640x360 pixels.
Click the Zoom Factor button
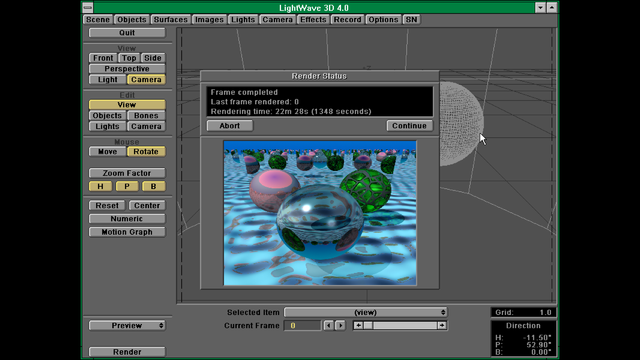pyautogui.click(x=127, y=173)
